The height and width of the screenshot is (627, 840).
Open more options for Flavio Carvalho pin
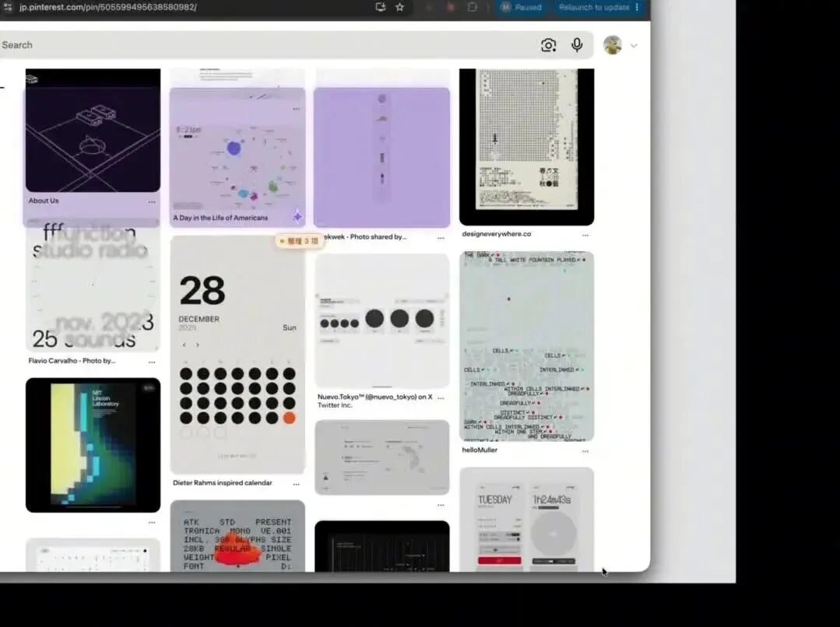(152, 363)
